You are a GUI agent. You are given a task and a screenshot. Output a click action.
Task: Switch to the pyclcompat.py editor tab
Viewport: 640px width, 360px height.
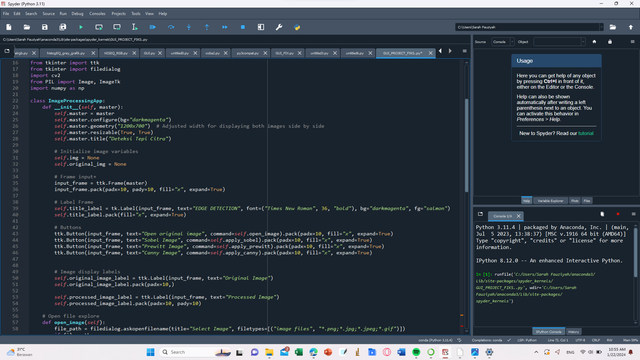247,53
